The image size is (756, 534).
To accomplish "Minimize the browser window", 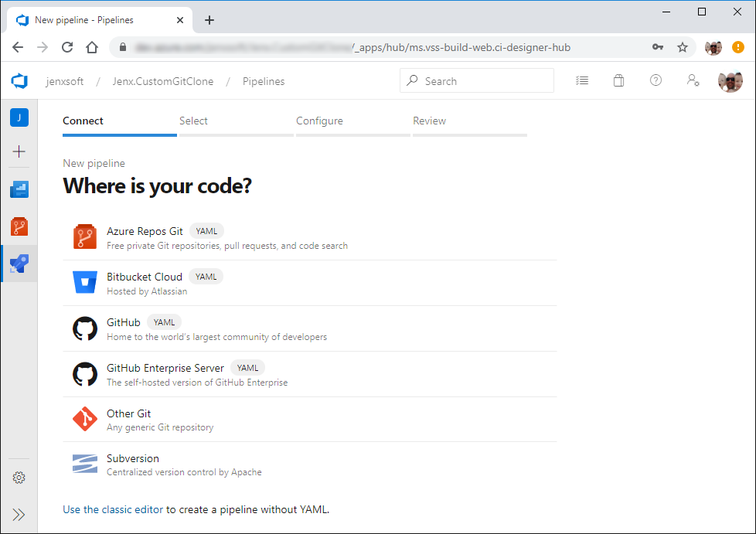I will (x=666, y=12).
